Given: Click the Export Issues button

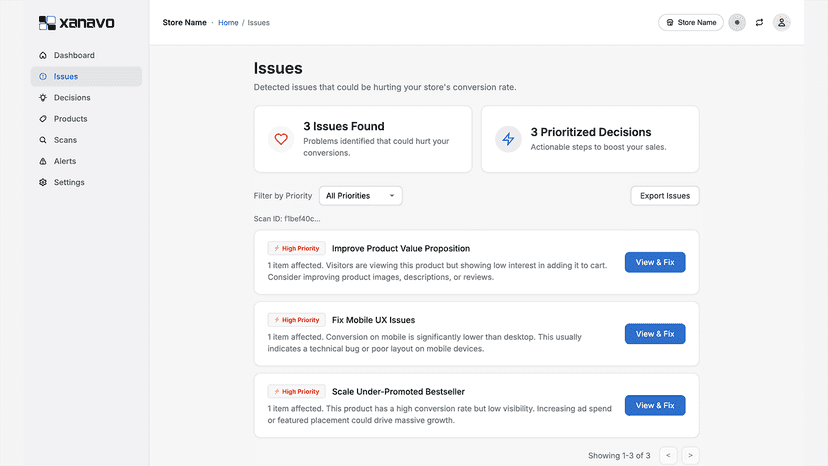Looking at the screenshot, I should pos(665,196).
